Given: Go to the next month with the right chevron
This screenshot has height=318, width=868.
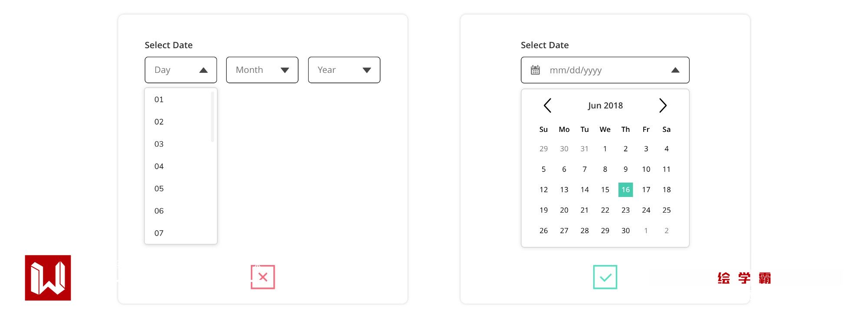Looking at the screenshot, I should pyautogui.click(x=663, y=105).
